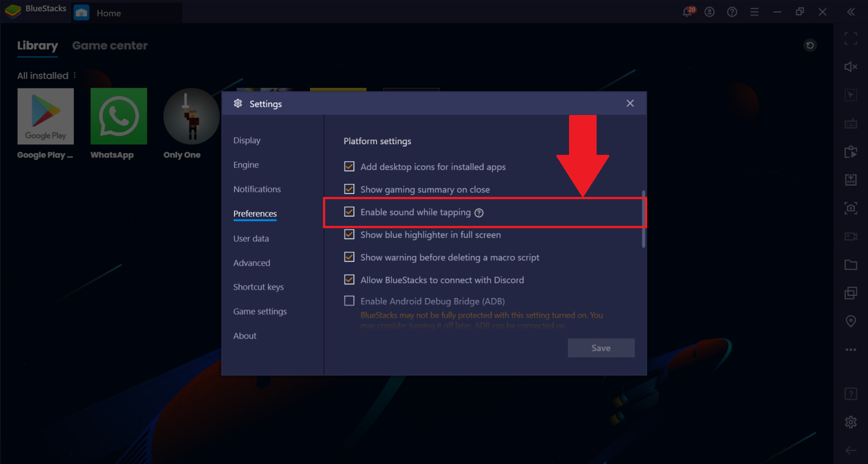Start screen recording with video icon
868x464 pixels.
pos(851,237)
